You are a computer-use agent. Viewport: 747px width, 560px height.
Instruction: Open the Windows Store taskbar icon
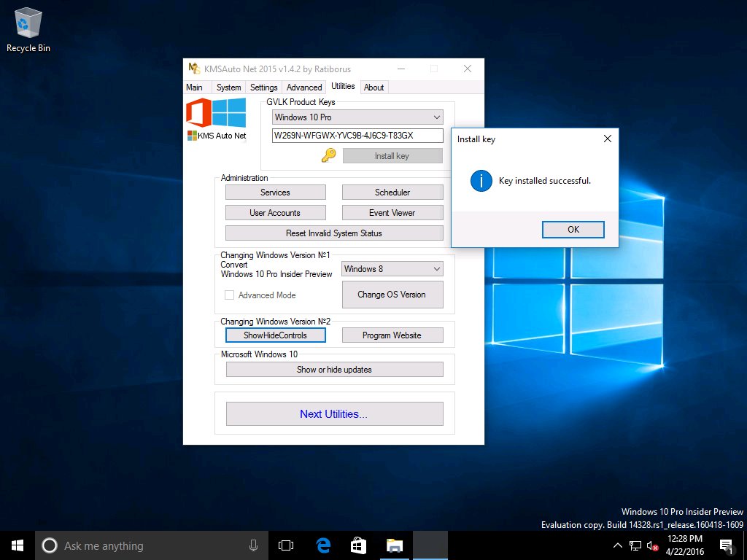(358, 545)
